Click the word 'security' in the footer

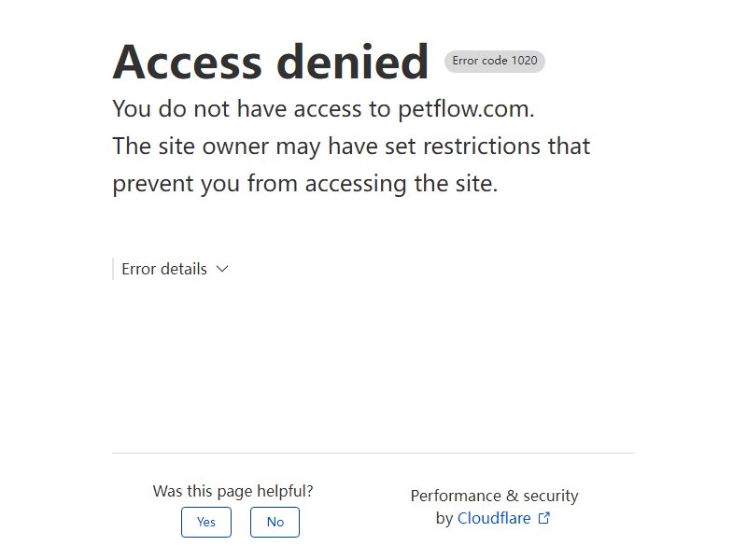(x=551, y=497)
